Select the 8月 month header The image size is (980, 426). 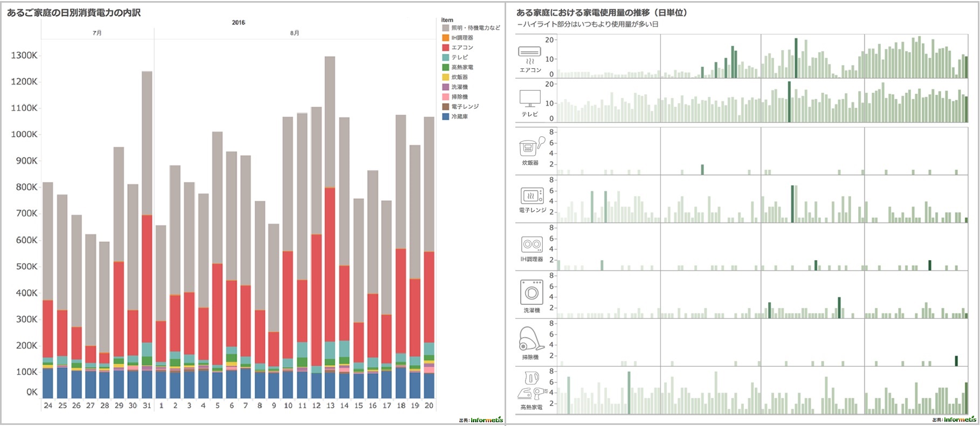pos(294,33)
